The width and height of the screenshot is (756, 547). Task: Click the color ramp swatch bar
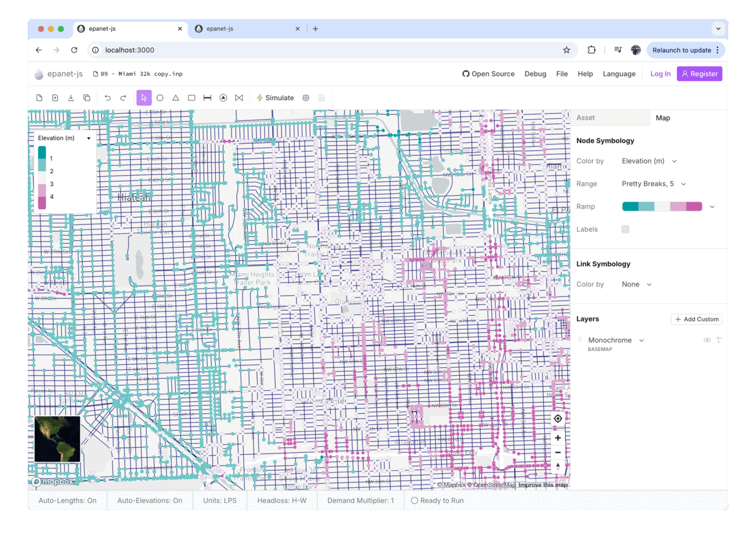[x=662, y=207]
